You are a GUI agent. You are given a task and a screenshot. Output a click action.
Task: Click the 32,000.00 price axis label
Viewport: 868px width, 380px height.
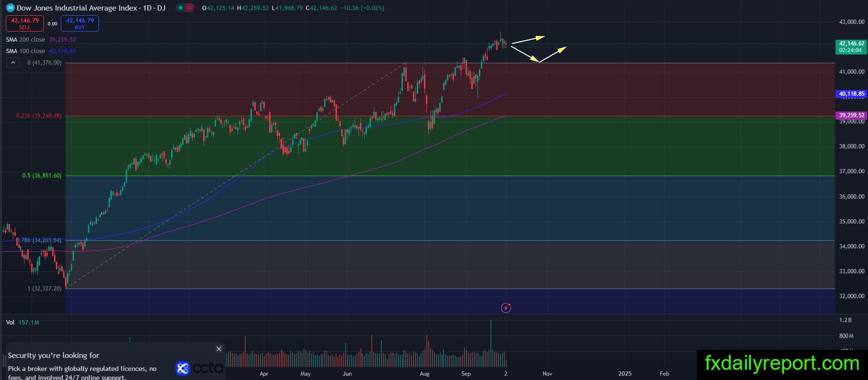[x=852, y=296]
